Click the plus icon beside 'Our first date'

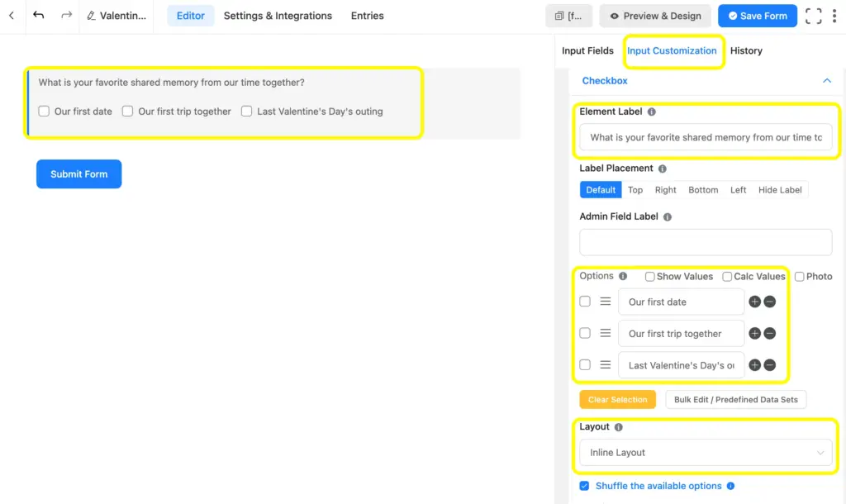tap(754, 302)
